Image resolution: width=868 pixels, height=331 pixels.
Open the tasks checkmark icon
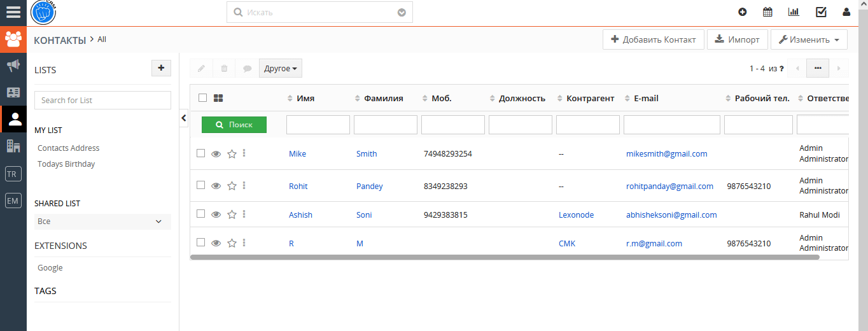click(x=821, y=11)
